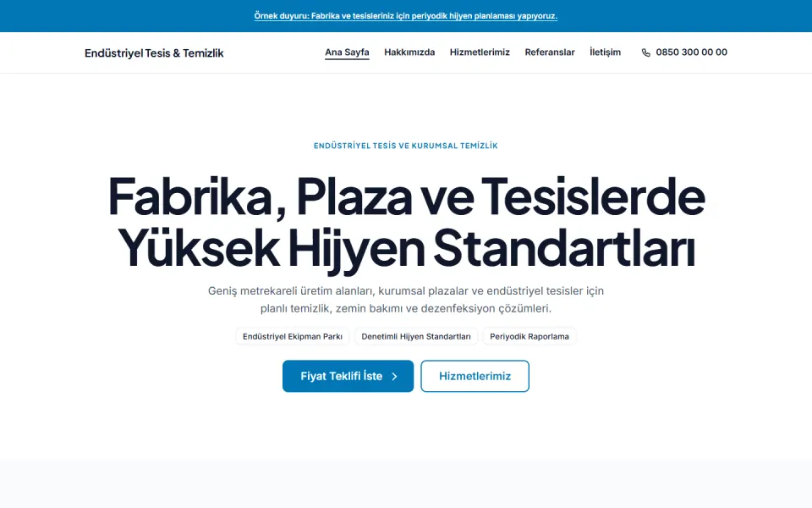
Task: Open Referanslar from the navigation
Action: coord(550,52)
